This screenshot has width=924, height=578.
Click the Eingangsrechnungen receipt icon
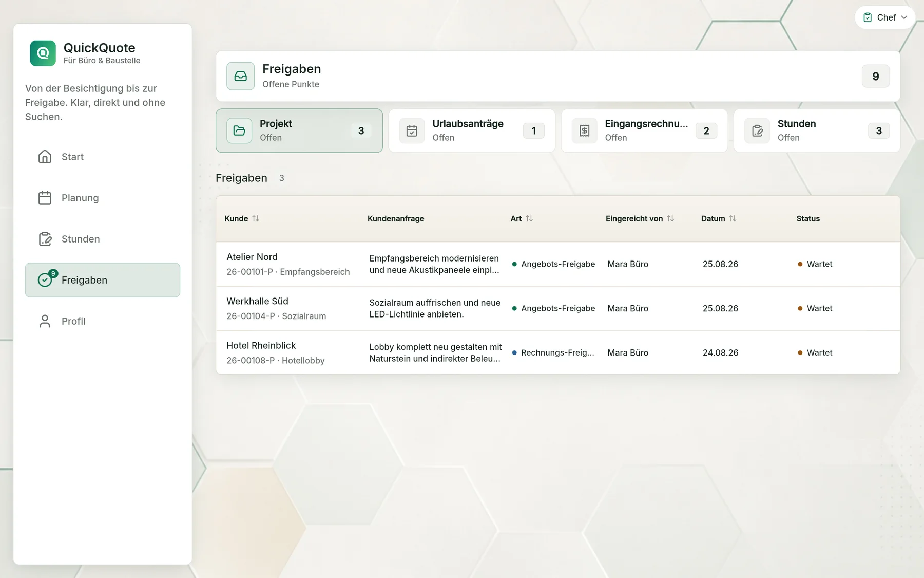coord(584,130)
